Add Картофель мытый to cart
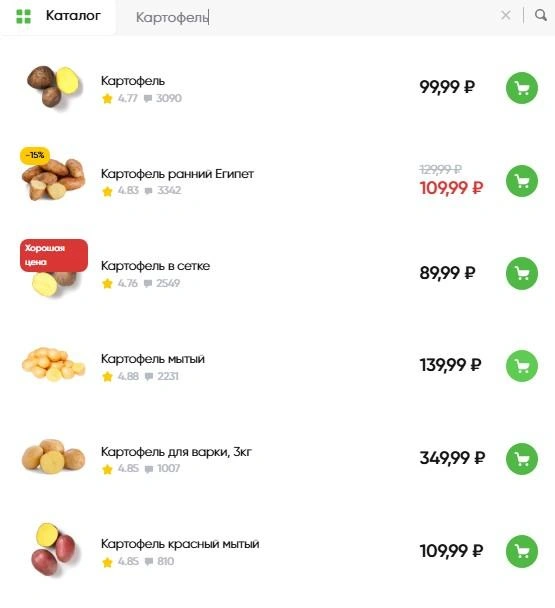The height and width of the screenshot is (608, 555). pos(522,366)
